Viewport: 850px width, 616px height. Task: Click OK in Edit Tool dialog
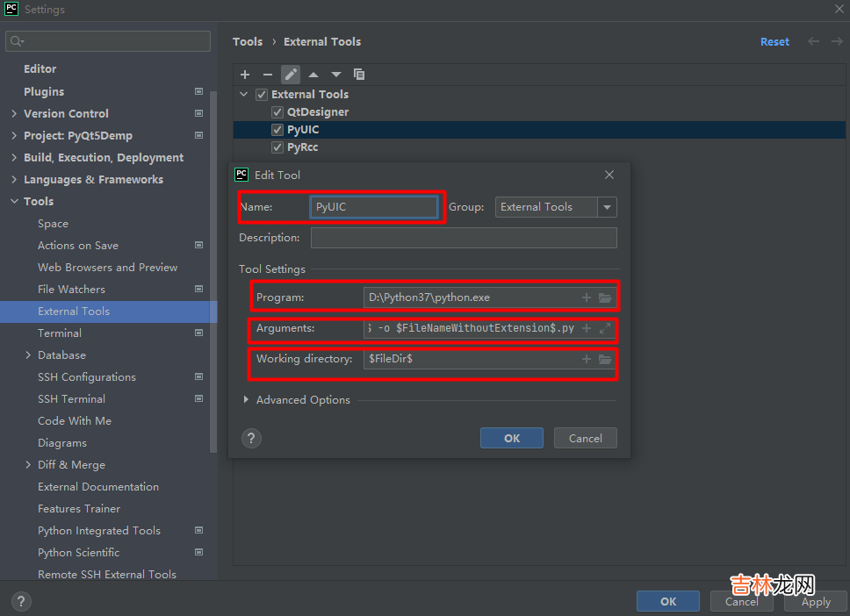(511, 438)
